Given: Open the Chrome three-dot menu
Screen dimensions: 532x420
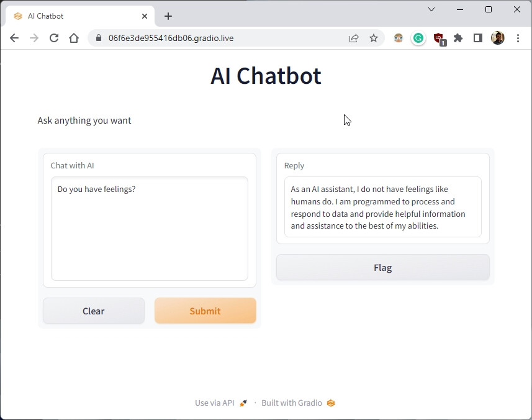Looking at the screenshot, I should pos(518,38).
